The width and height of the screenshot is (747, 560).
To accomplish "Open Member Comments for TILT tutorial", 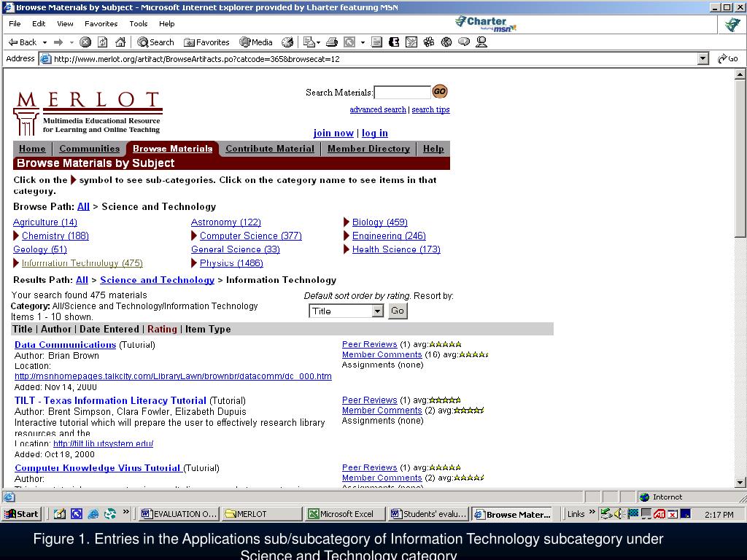I will [382, 410].
